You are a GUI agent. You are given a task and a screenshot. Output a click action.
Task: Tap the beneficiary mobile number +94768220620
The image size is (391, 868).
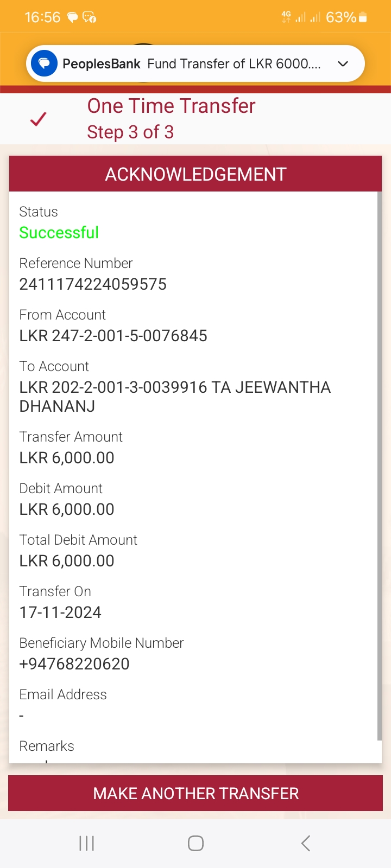[74, 664]
